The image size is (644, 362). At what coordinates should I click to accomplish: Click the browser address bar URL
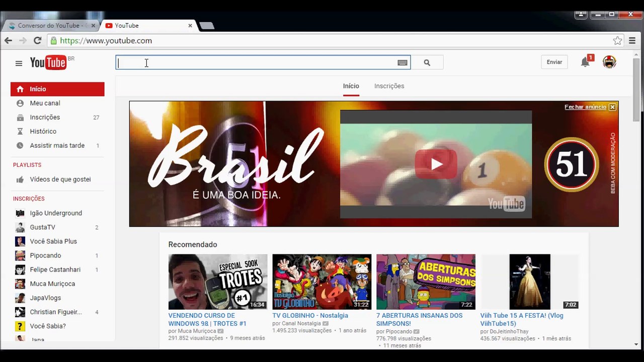pyautogui.click(x=106, y=41)
